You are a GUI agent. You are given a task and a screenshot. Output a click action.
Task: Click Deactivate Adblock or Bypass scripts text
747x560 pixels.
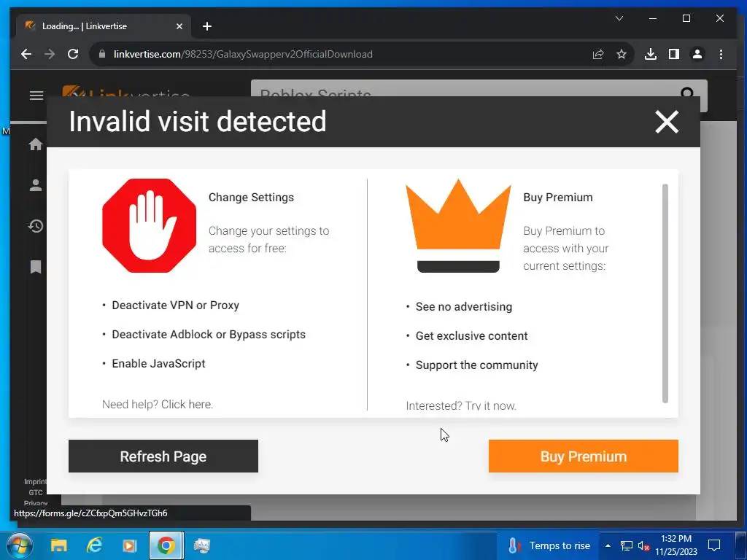pyautogui.click(x=209, y=334)
